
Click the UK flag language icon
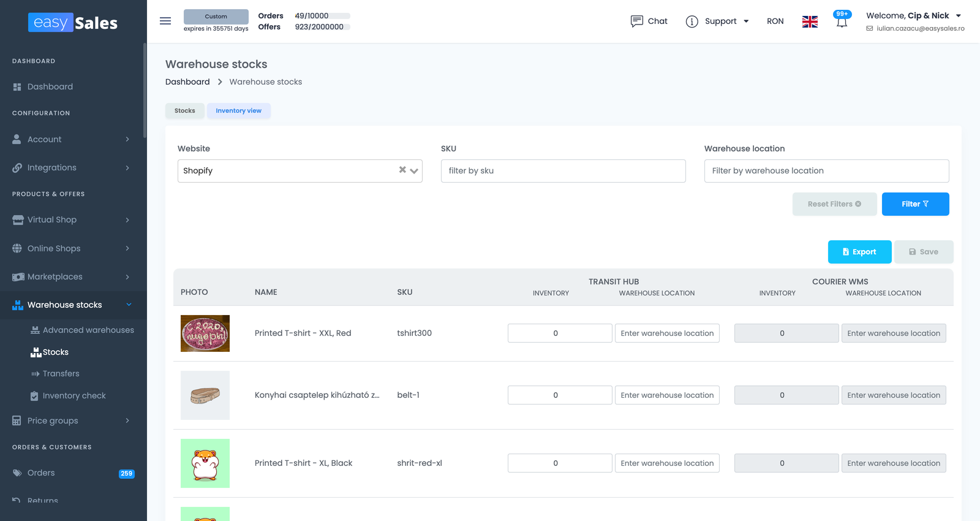click(x=810, y=21)
